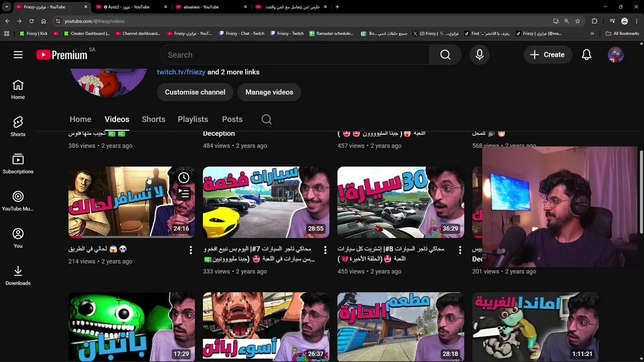Click the browser Forward arrow
The height and width of the screenshot is (362, 644).
tap(19, 21)
